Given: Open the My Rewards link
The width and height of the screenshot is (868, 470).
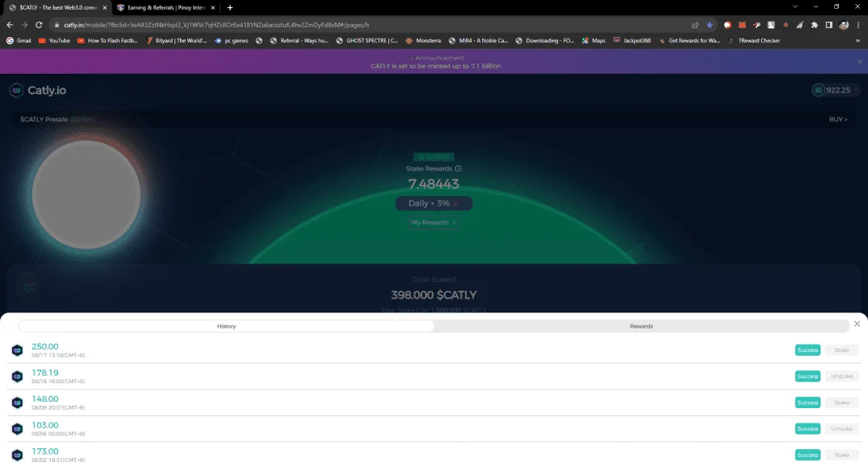Looking at the screenshot, I should (433, 223).
